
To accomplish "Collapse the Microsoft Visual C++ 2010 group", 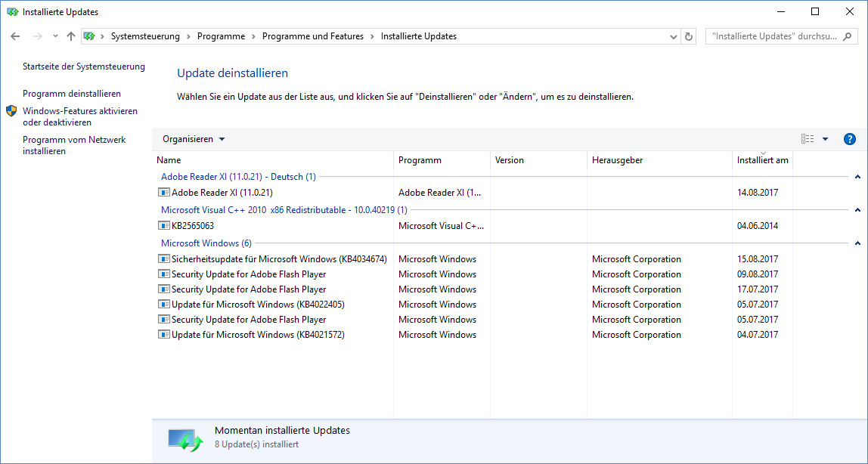I will 857,210.
